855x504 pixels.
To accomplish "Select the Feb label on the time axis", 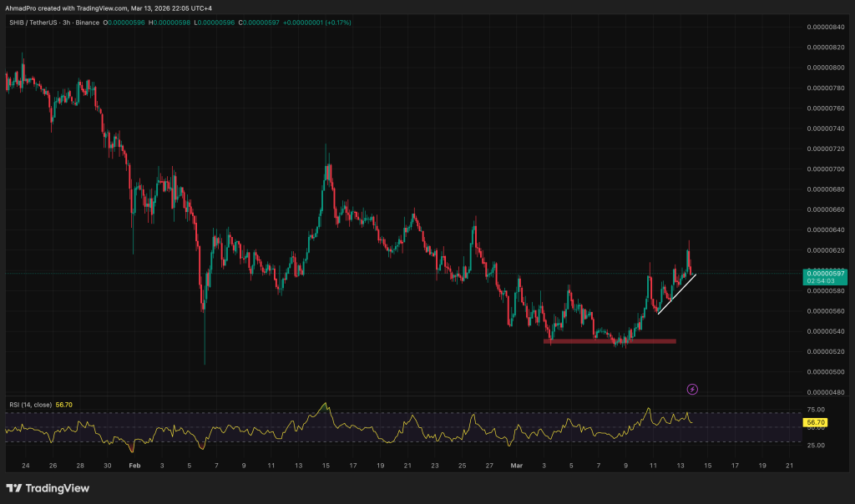I will (x=134, y=466).
